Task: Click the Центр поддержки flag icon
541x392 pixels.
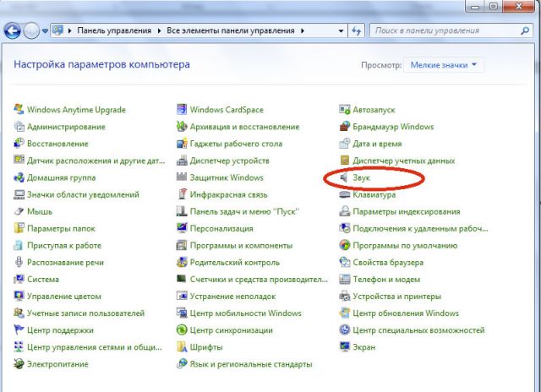Action: (x=19, y=330)
